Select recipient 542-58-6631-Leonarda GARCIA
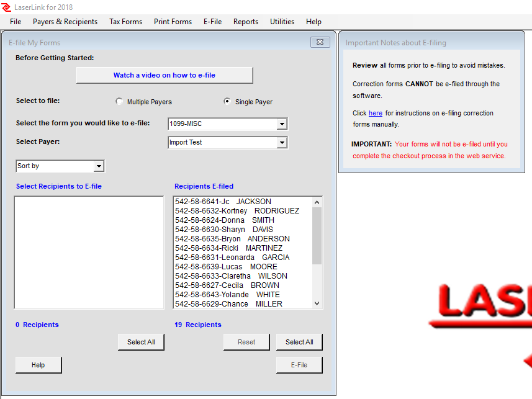Image resolution: width=532 pixels, height=399 pixels. click(243, 258)
